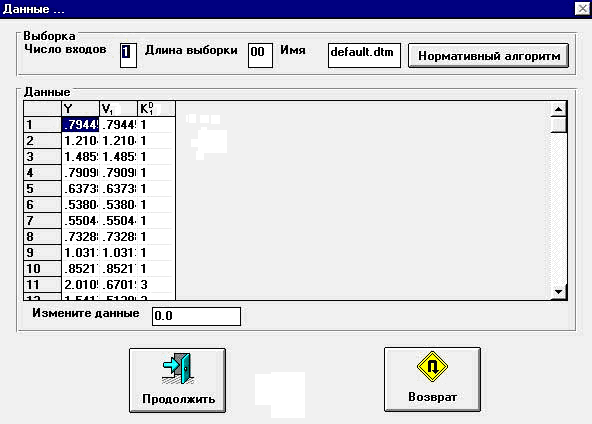
Task: Click V1 cell .6373 in row 5
Action: pyautogui.click(x=119, y=188)
